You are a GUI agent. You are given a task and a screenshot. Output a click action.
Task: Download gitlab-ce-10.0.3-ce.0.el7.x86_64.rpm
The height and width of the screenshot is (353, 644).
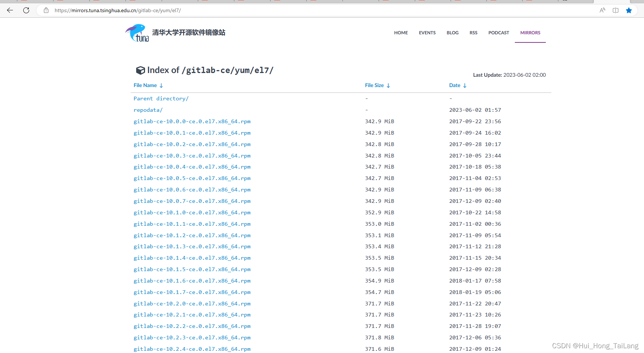click(192, 156)
